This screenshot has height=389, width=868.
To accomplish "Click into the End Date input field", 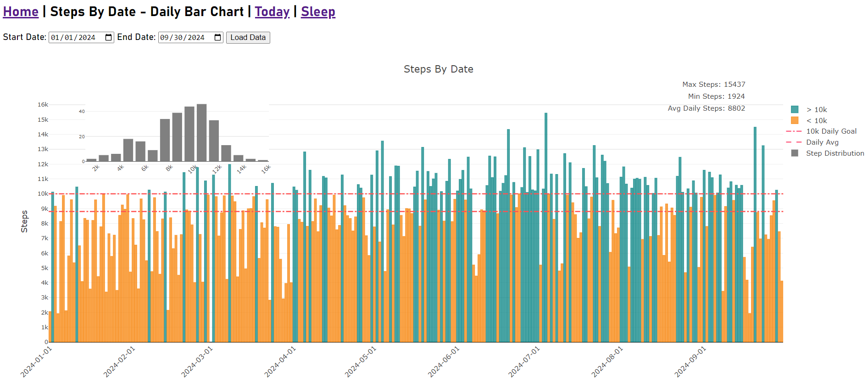I will pyautogui.click(x=183, y=38).
